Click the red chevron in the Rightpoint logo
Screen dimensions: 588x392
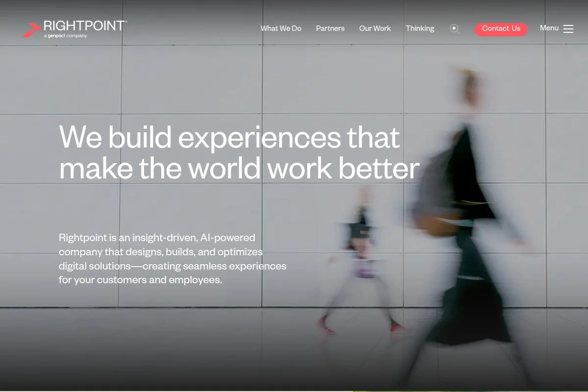32,29
